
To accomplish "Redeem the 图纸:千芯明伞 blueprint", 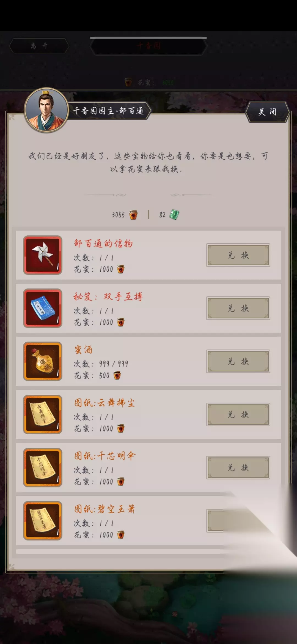I will (x=238, y=468).
